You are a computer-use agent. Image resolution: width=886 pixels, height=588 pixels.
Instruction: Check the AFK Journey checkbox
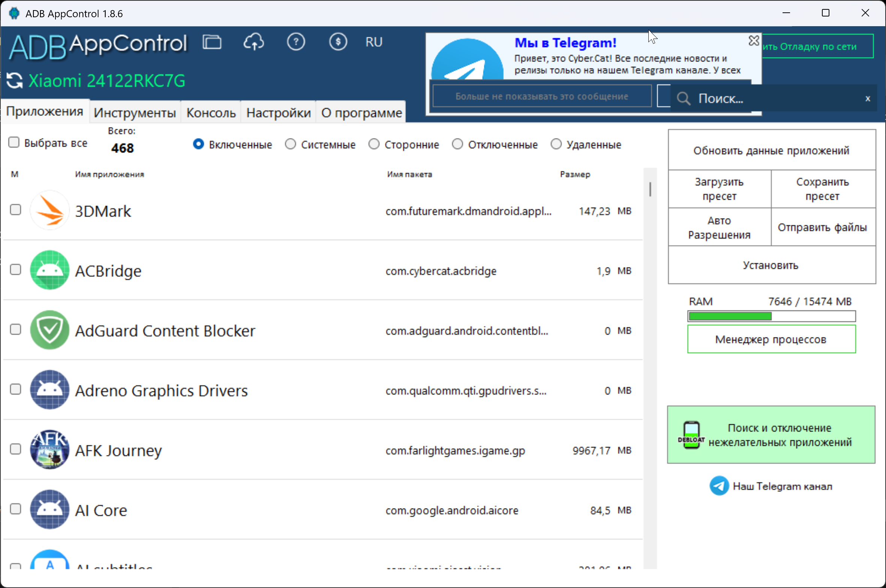click(15, 449)
